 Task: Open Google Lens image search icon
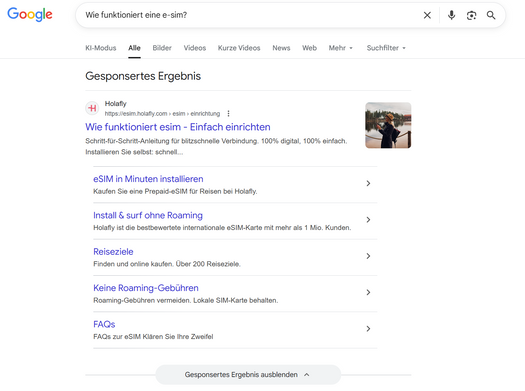click(471, 15)
